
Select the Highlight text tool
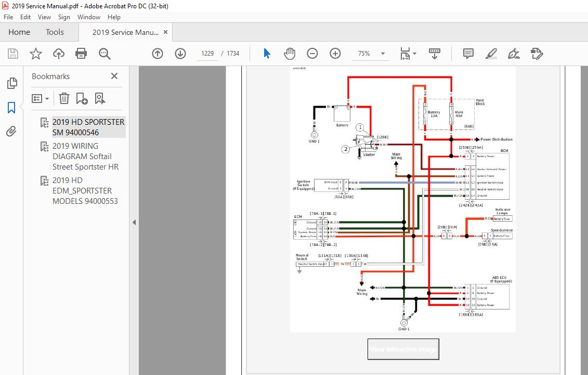coord(491,54)
